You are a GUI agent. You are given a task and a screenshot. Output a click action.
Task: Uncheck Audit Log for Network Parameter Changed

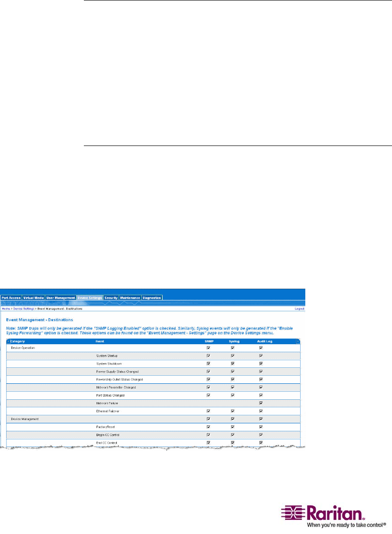261,387
